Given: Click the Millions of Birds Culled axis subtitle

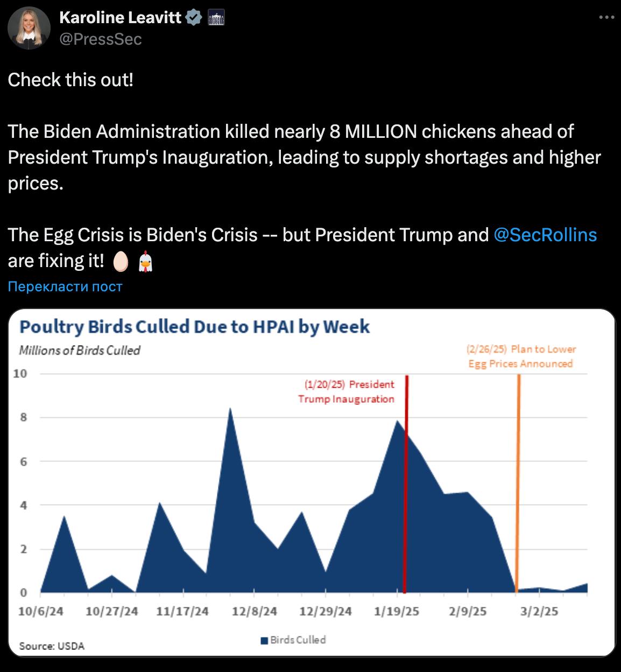Looking at the screenshot, I should (80, 351).
